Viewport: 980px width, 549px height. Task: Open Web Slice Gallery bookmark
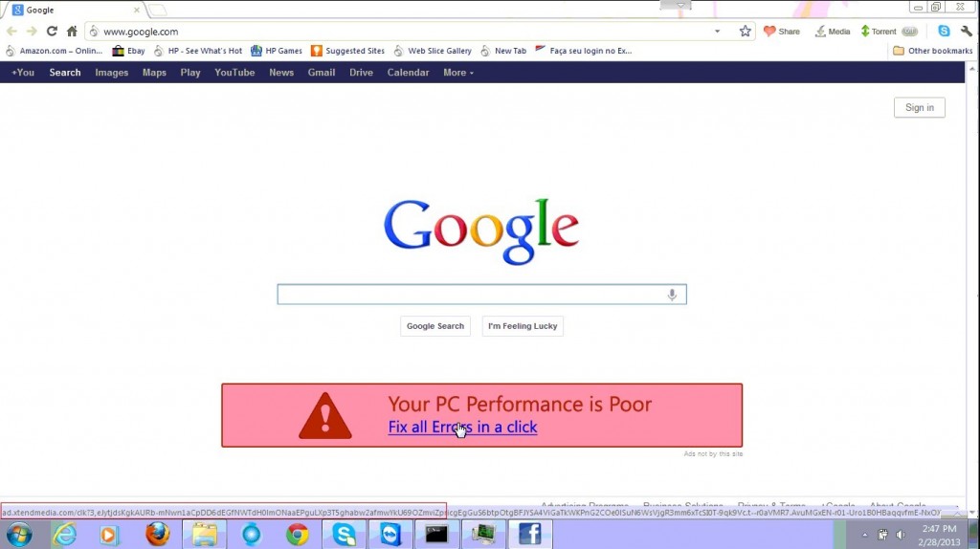433,51
